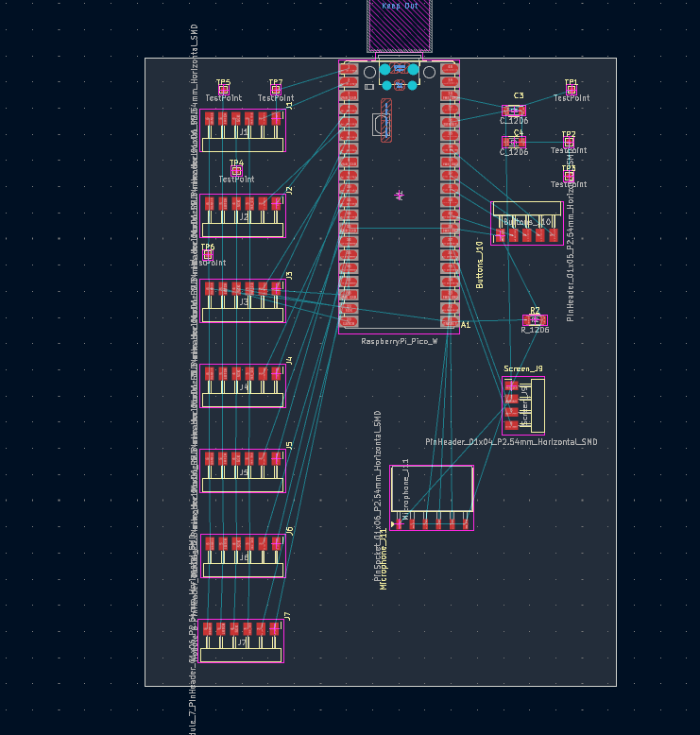Select the J3 pin header footprint
The image size is (700, 735).
pos(243,301)
